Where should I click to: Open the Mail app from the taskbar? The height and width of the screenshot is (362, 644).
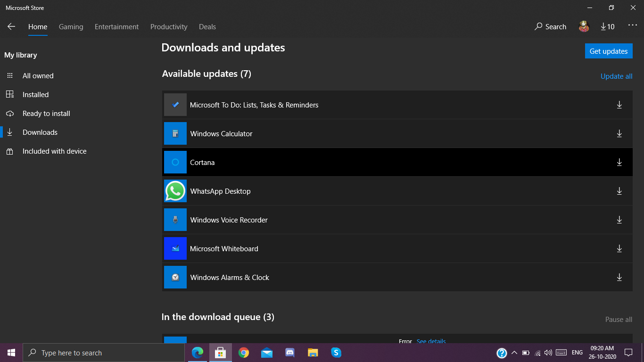tap(267, 353)
